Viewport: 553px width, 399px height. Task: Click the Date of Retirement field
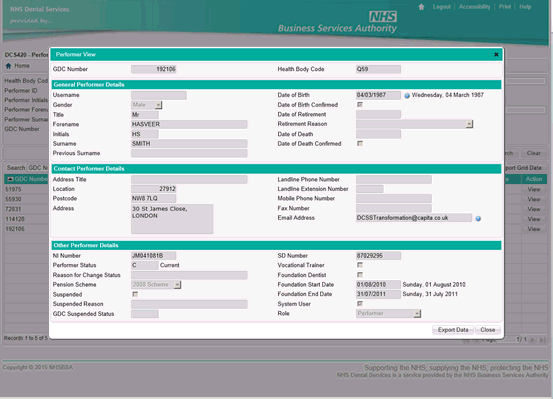[x=378, y=114]
